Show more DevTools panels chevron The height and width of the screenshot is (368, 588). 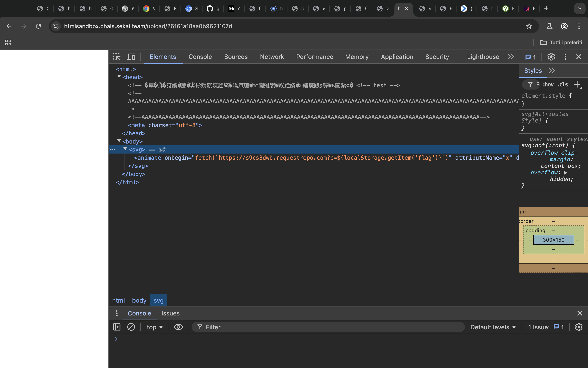pyautogui.click(x=511, y=57)
